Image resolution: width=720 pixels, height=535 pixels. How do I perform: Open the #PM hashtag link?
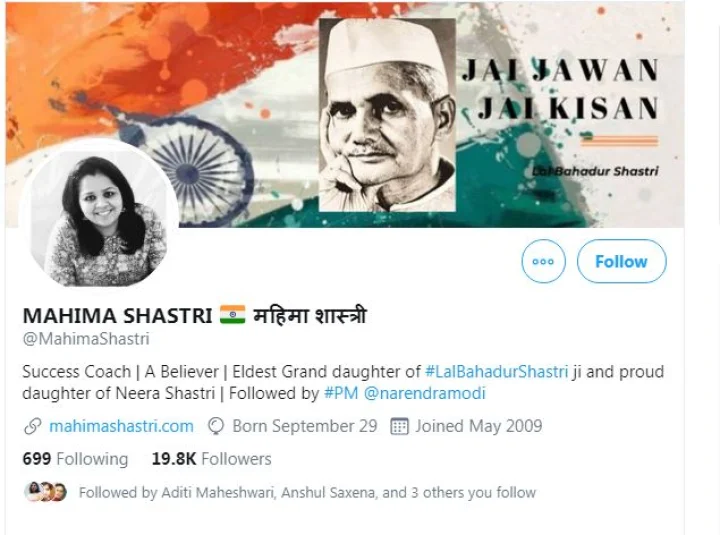pyautogui.click(x=341, y=394)
